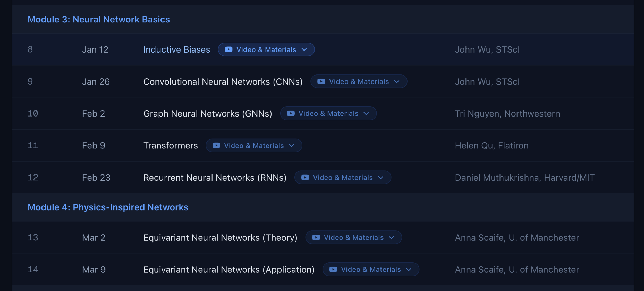Viewport: 644px width, 291px height.
Task: Click video icon in Transformers row
Action: pyautogui.click(x=216, y=145)
